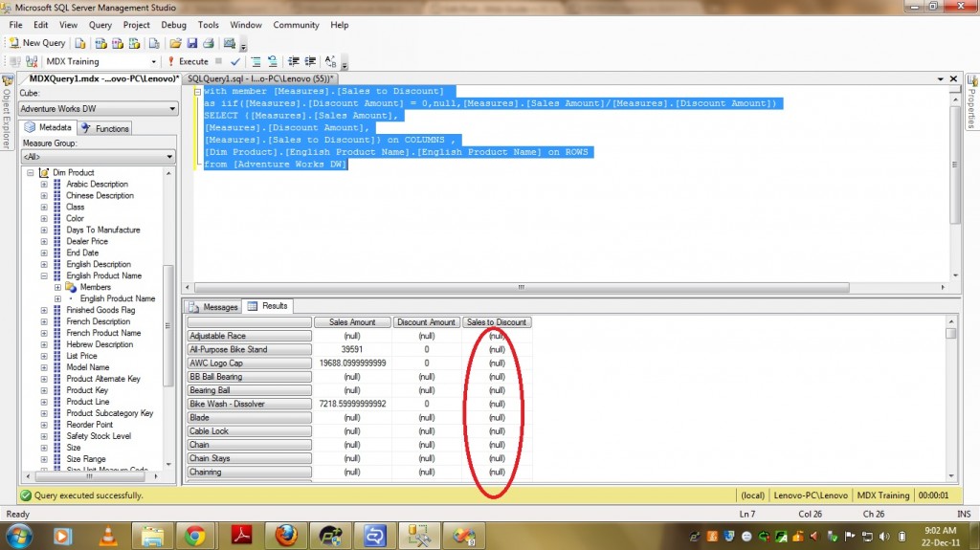The width and height of the screenshot is (980, 550).
Task: Parse the query using the blue checkmark
Action: pyautogui.click(x=235, y=61)
